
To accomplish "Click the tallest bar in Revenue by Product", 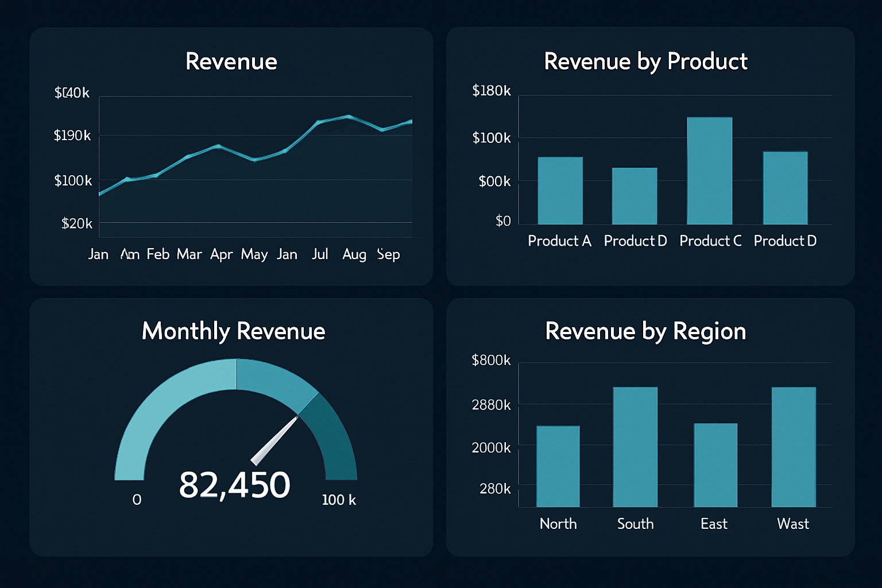I will tap(710, 169).
